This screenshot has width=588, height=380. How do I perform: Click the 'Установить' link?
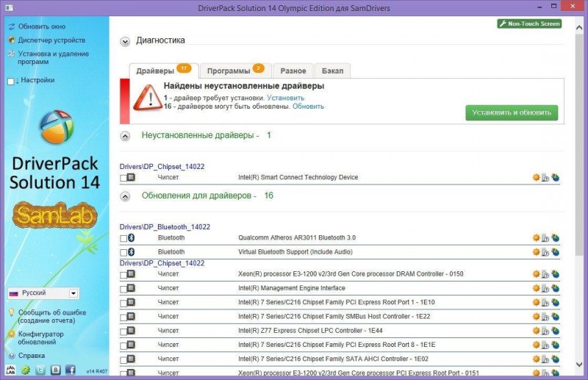tap(285, 98)
